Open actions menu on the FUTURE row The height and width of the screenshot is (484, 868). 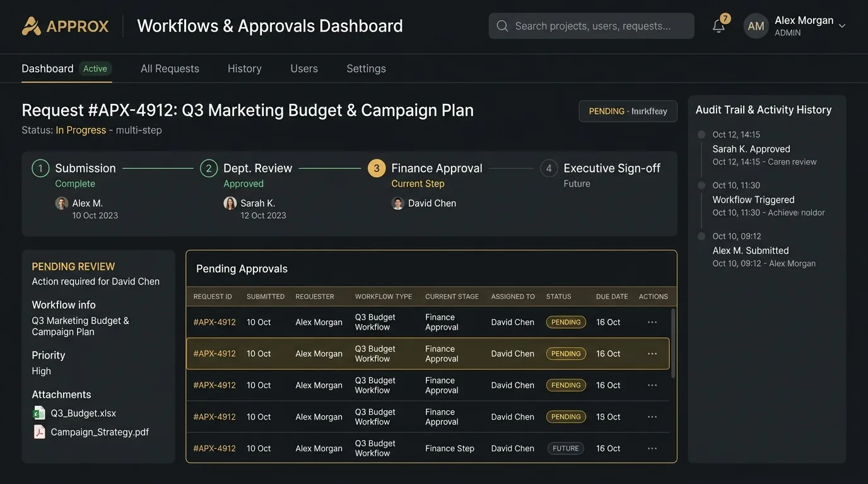coord(652,448)
